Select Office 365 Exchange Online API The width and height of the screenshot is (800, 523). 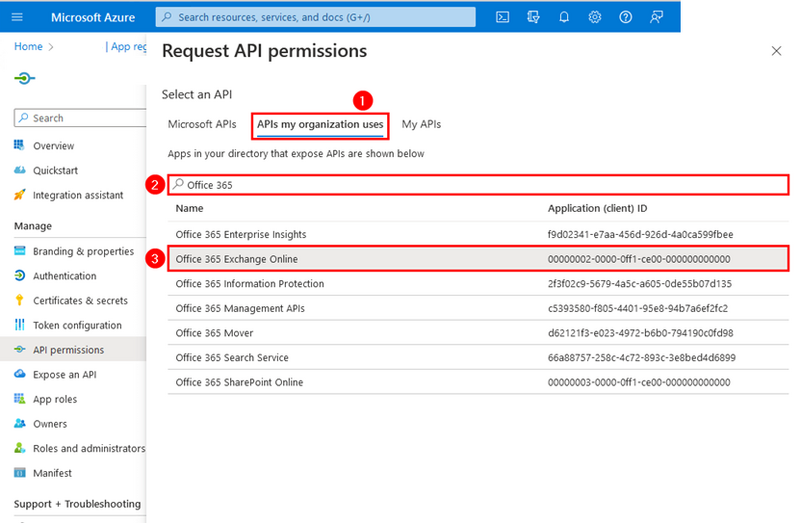coord(478,259)
